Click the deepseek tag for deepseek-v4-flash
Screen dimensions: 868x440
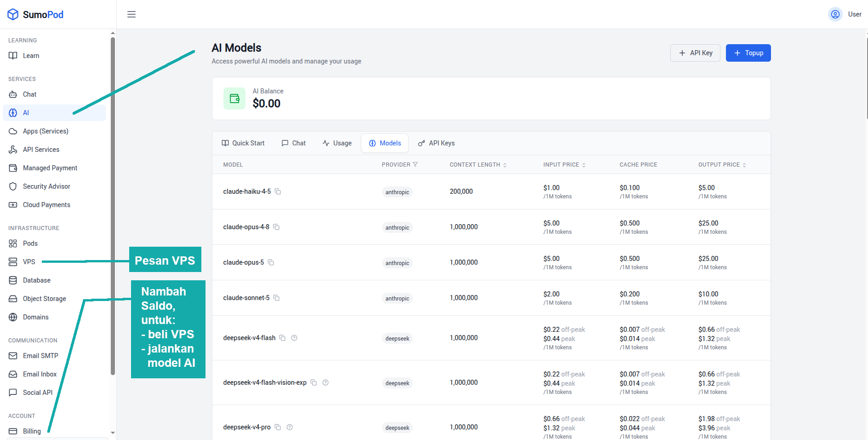(x=397, y=338)
